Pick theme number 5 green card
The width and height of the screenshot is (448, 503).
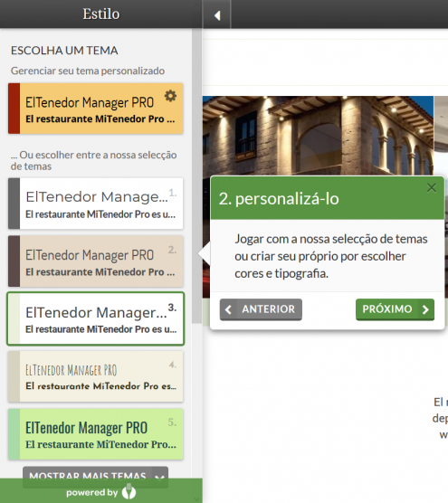[96, 434]
